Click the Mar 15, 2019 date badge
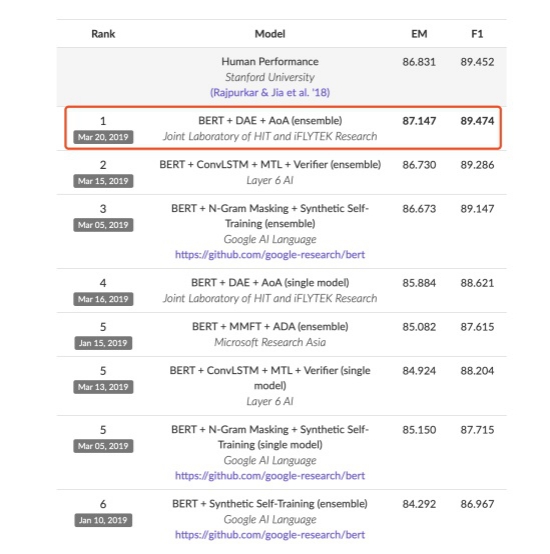 coord(103,181)
